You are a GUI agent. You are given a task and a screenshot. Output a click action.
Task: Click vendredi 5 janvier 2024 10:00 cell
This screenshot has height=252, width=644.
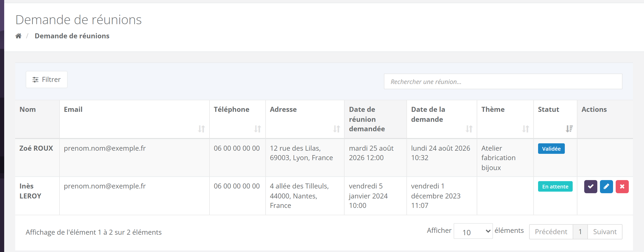click(375, 196)
